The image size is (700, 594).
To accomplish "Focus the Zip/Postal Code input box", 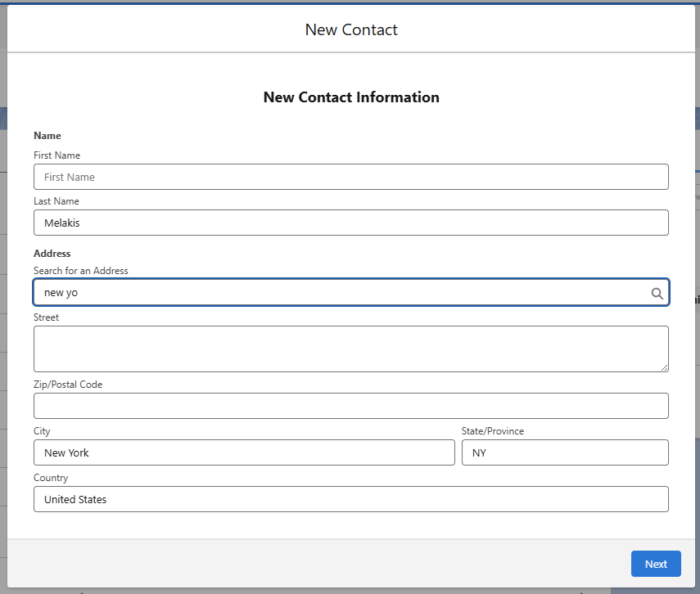I will click(351, 406).
